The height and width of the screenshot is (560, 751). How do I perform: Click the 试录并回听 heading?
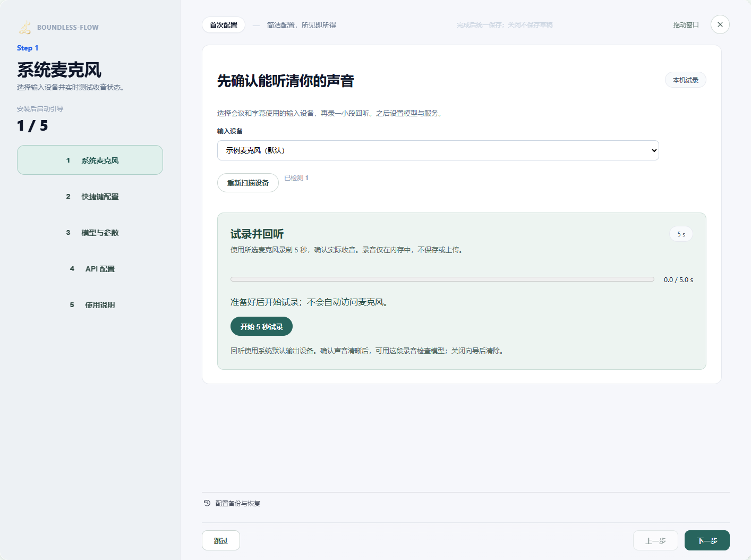pos(257,234)
